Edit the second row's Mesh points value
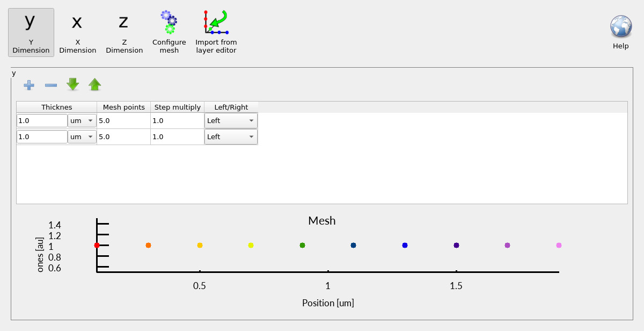Image resolution: width=644 pixels, height=331 pixels. click(123, 136)
